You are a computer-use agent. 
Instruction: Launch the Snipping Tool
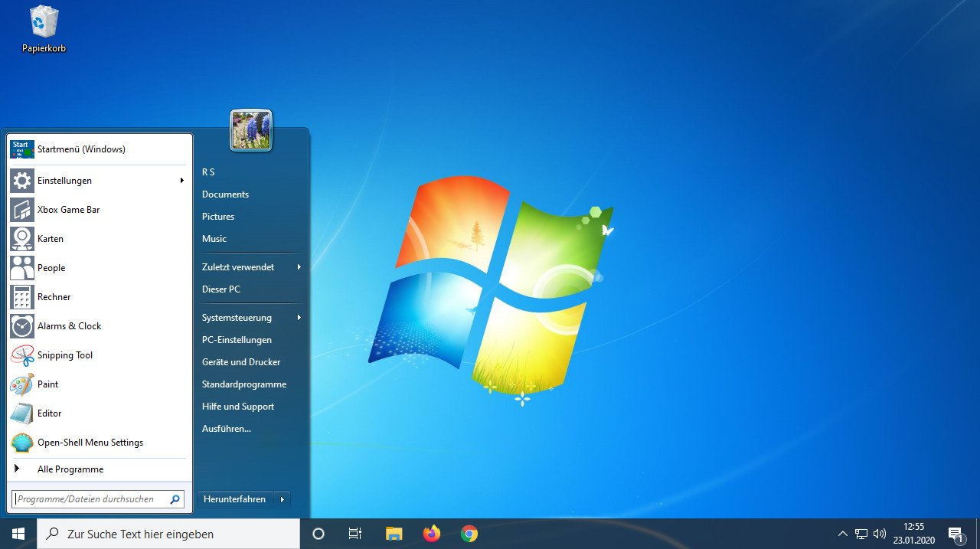pyautogui.click(x=64, y=355)
